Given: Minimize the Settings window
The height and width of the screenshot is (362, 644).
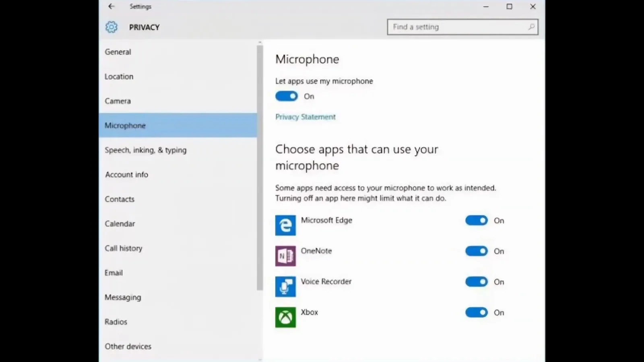Looking at the screenshot, I should tap(486, 6).
